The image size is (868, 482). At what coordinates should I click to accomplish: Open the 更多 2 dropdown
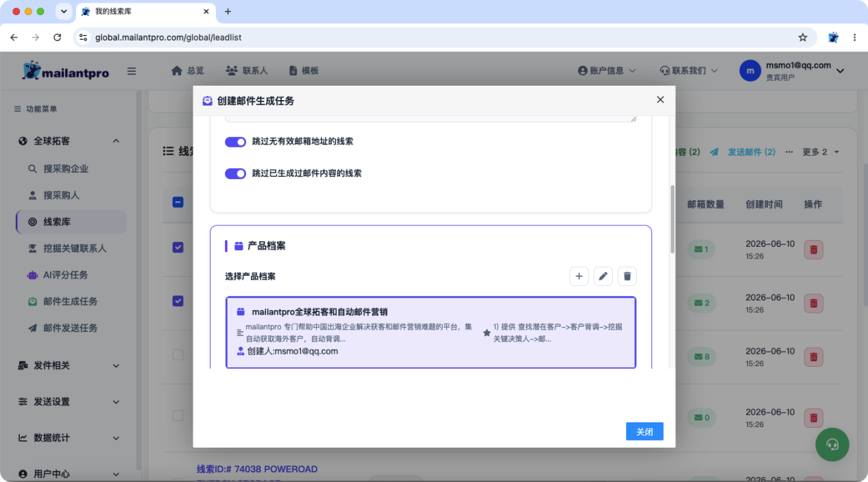821,152
